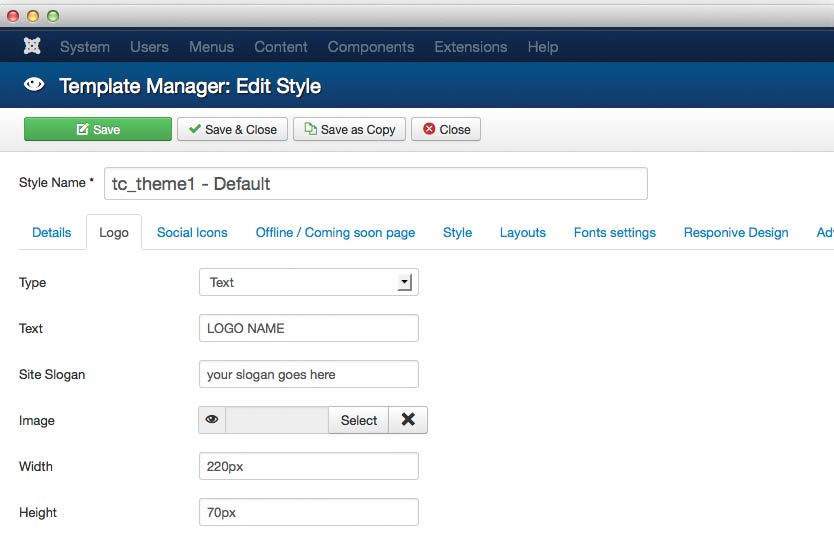834x540 pixels.
Task: Click the Site Slogan text field
Action: click(308, 375)
